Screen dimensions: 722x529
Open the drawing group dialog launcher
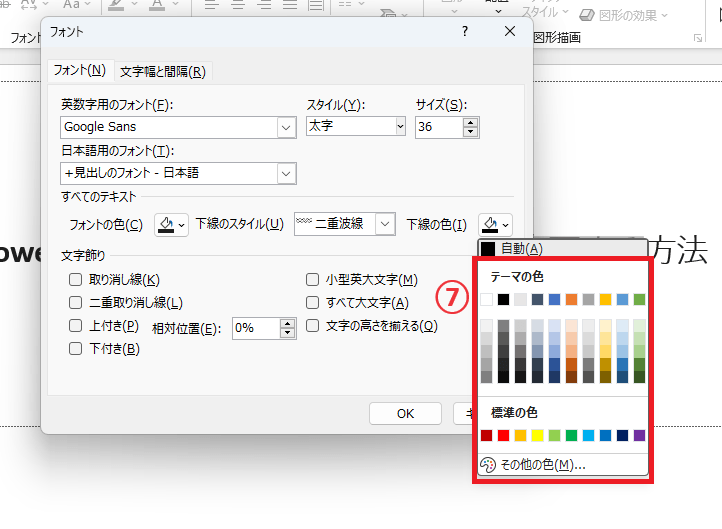pyautogui.click(x=698, y=38)
